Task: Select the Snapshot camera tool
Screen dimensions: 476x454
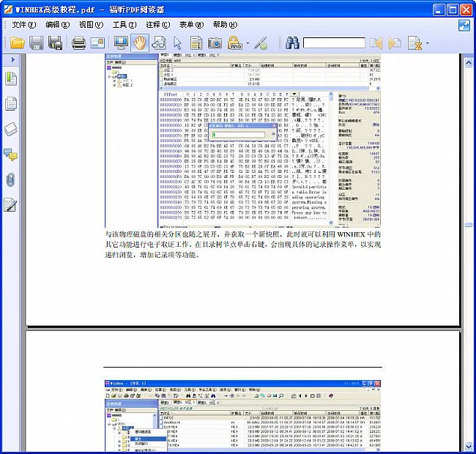Action: click(215, 42)
